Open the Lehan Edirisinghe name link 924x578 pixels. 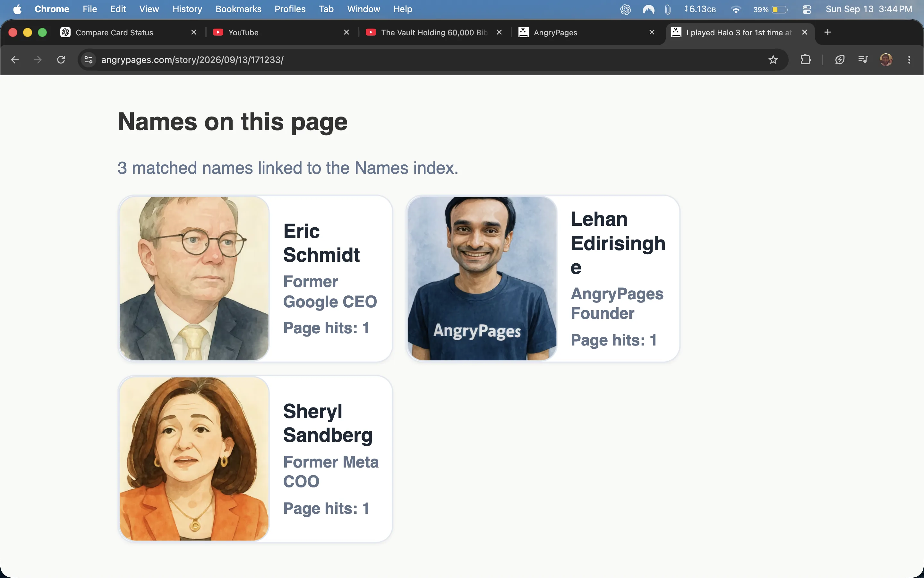click(x=618, y=243)
